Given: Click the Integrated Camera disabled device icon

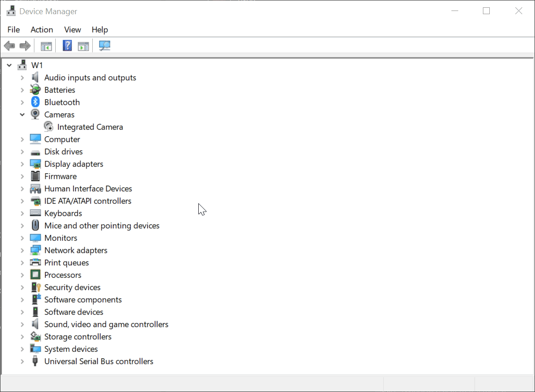Looking at the screenshot, I should 48,127.
